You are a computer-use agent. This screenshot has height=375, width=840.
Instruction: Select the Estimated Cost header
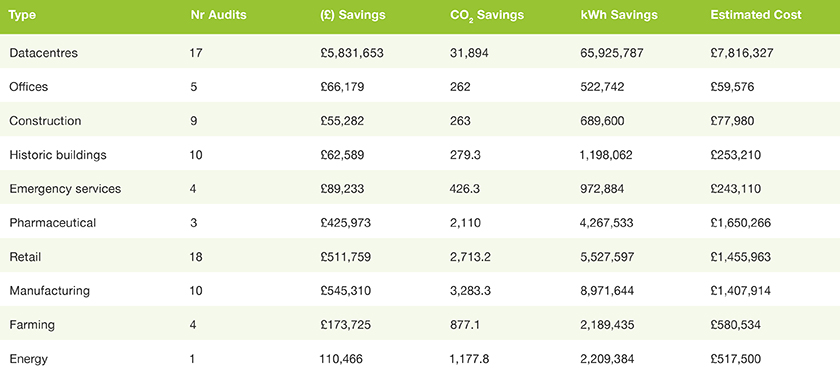pos(756,15)
